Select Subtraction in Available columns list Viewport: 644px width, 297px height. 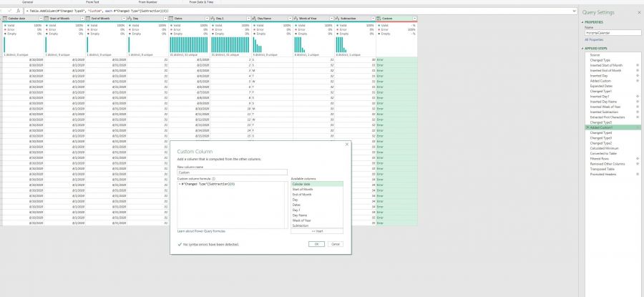click(x=317, y=225)
